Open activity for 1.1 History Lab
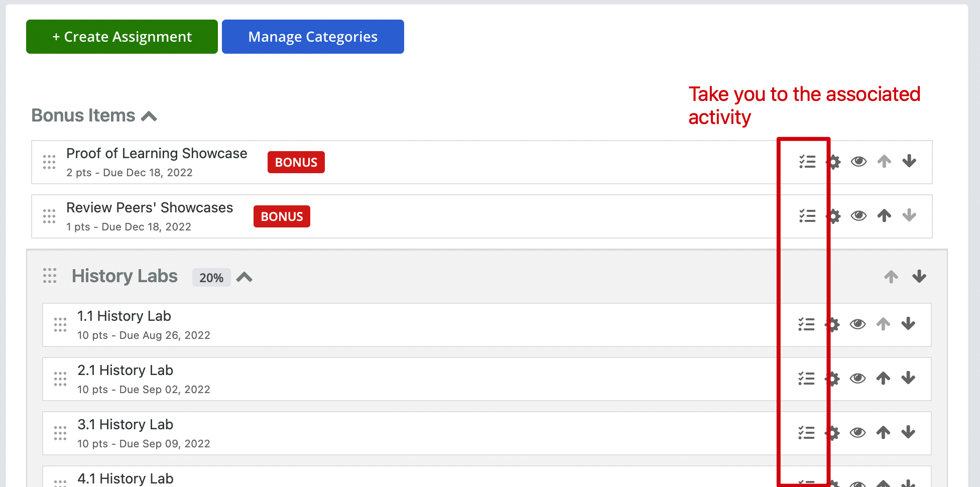The image size is (980, 487). point(806,324)
